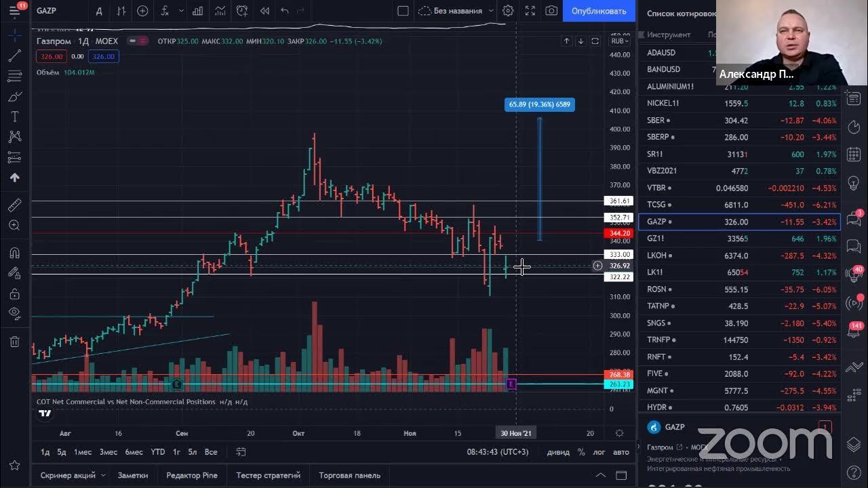This screenshot has height=488, width=868.
Task: Select SBER row in watchlist
Action: (x=739, y=120)
